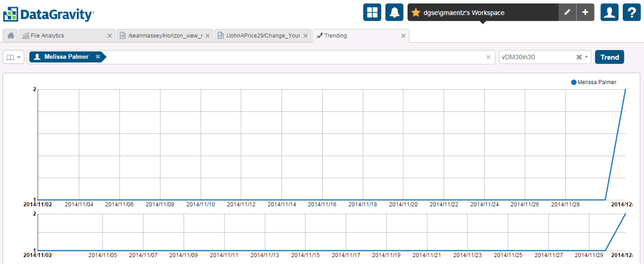The image size is (644, 264).
Task: Click 2014/11/13 label on lower chart
Action: click(x=265, y=255)
